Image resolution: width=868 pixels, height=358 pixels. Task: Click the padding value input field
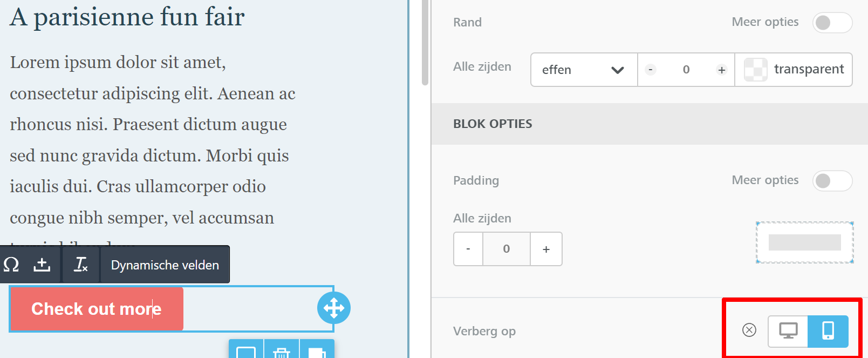coord(506,249)
